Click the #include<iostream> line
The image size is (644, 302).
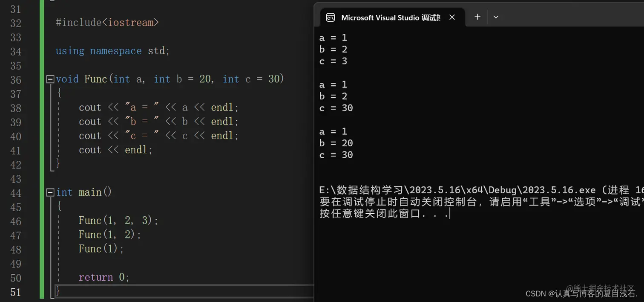coord(107,23)
